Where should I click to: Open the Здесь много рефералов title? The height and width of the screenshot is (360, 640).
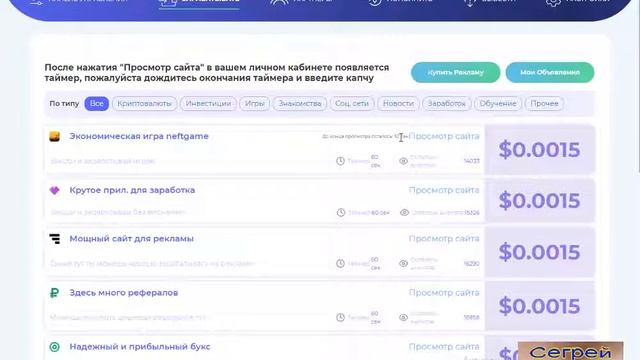click(124, 293)
